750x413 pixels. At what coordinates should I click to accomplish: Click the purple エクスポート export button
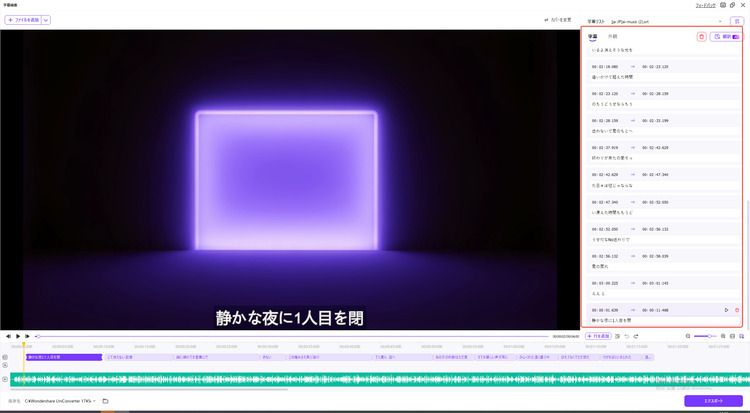(x=713, y=401)
